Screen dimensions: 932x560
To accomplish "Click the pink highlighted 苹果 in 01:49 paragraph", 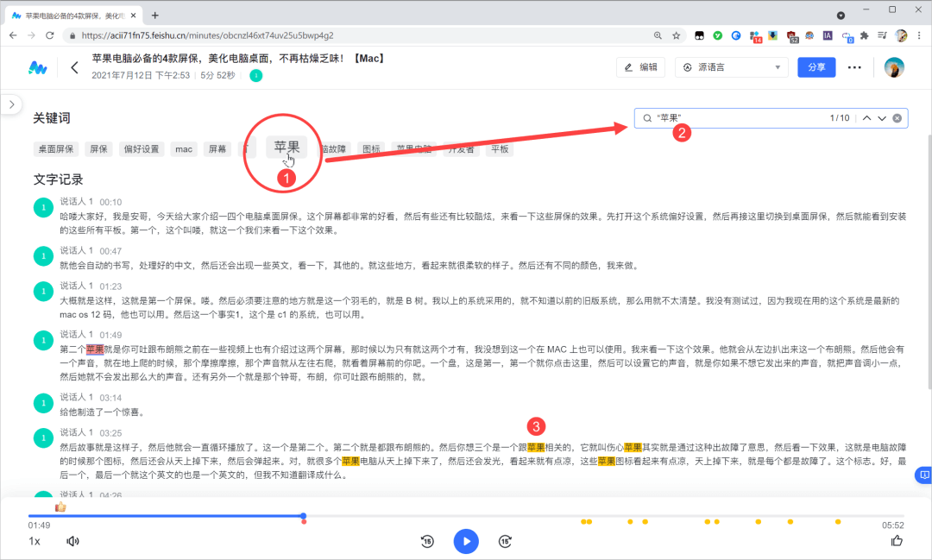I will (95, 349).
